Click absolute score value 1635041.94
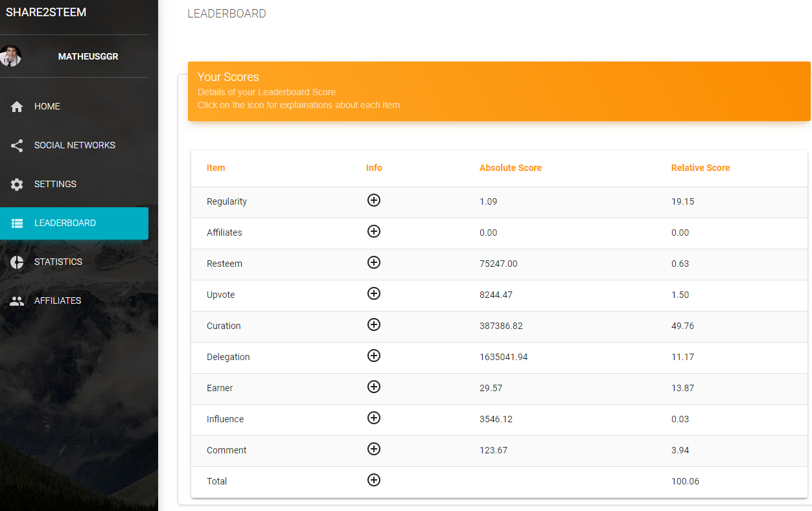This screenshot has width=812, height=511. [x=504, y=357]
